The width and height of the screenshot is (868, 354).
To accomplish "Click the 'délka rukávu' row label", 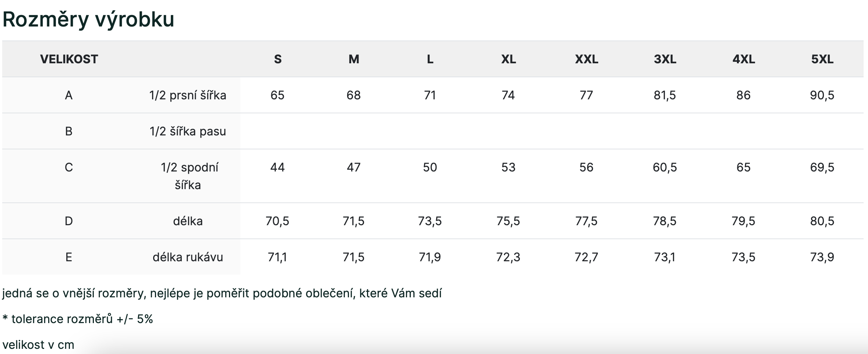I will coord(188,257).
